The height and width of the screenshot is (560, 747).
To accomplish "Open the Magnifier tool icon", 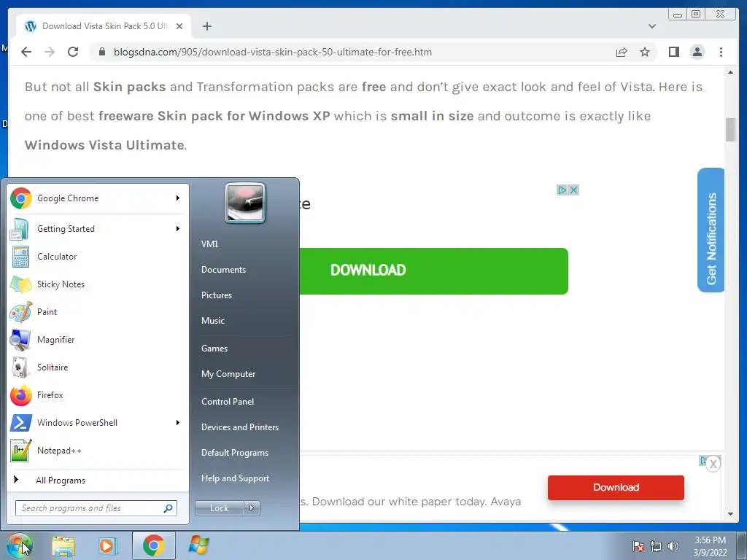I will [x=20, y=340].
